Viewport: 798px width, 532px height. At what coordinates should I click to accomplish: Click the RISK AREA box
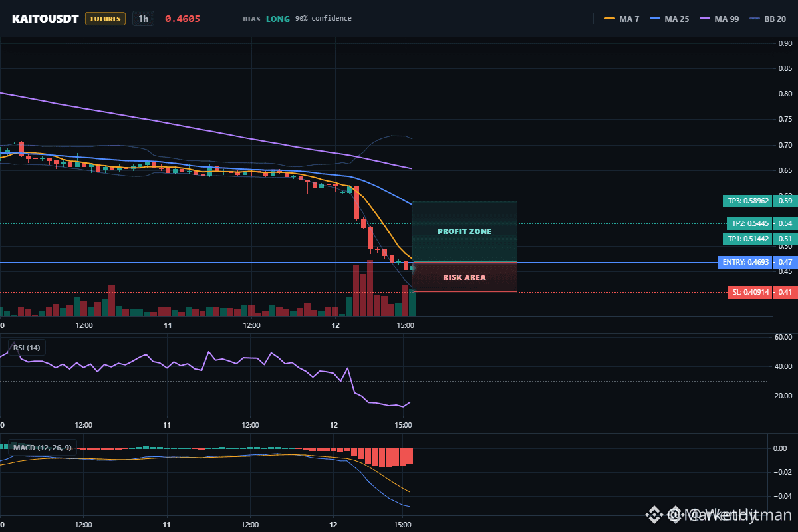[465, 277]
